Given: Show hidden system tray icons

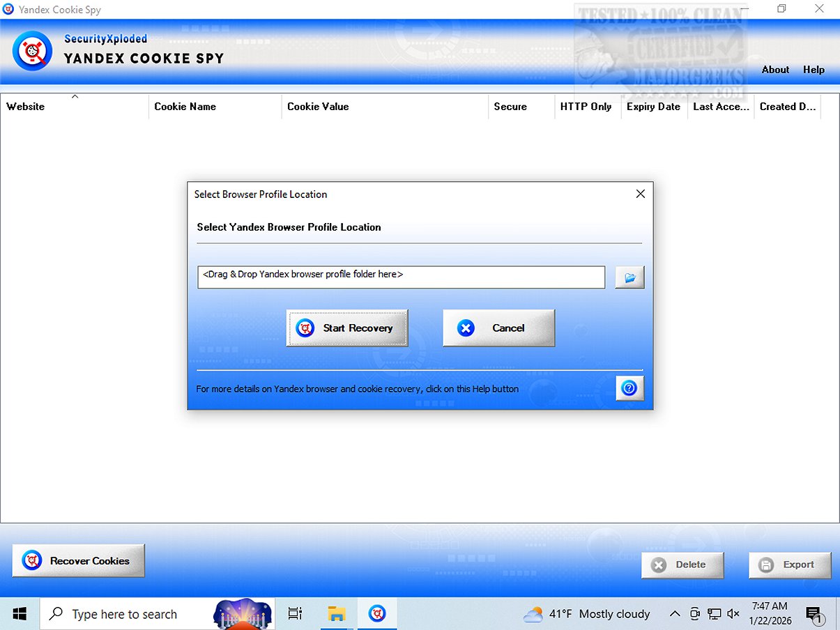Looking at the screenshot, I should click(675, 614).
